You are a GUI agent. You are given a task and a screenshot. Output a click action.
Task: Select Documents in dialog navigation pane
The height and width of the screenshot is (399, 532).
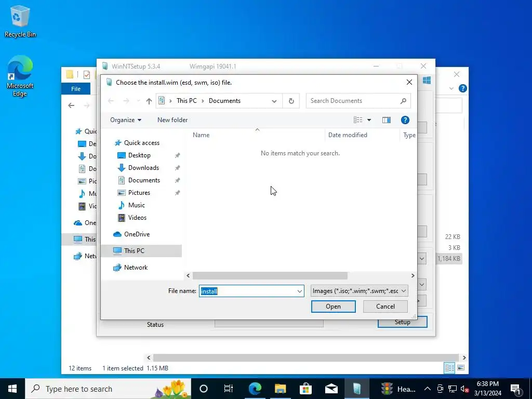tap(144, 180)
